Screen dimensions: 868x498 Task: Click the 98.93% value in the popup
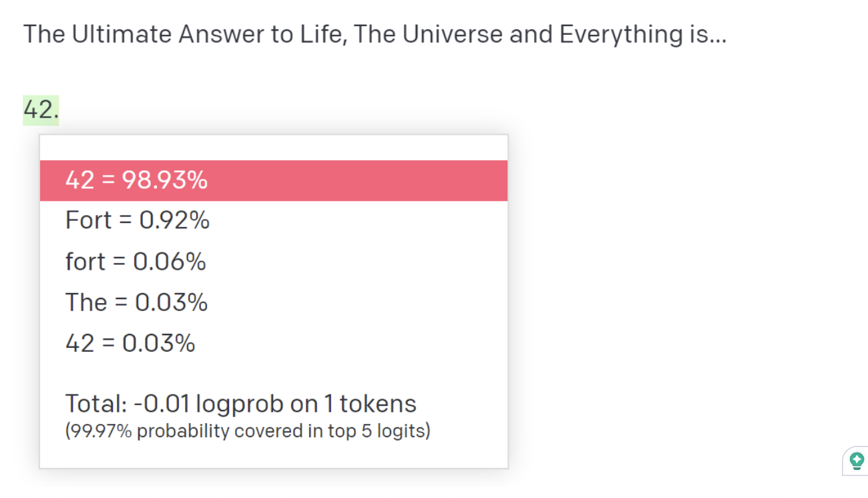coord(165,180)
